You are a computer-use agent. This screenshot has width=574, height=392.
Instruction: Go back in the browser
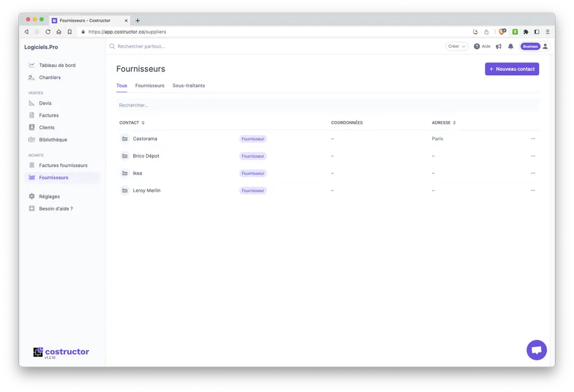click(x=26, y=32)
